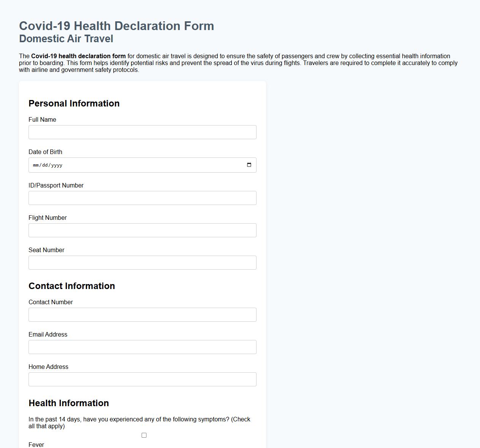The image size is (480, 448).
Task: Select the month segment in Date of Birth
Action: pos(35,165)
